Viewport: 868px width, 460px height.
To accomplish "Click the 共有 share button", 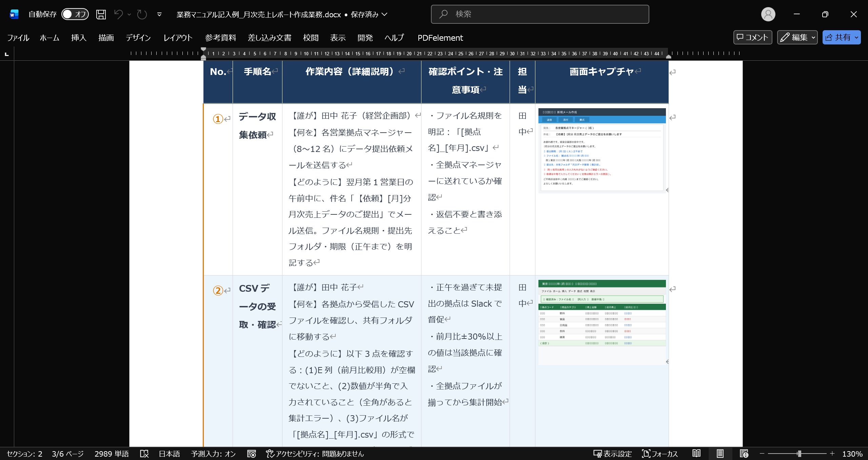I will (838, 37).
